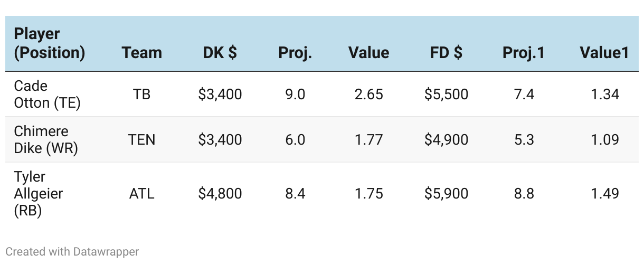Click the DK $ column header
Viewport: 644px width, 264px height.
pos(220,53)
